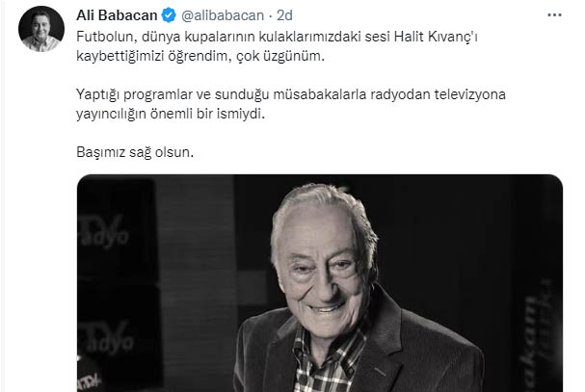This screenshot has width=585, height=392.
Task: Click the name Halit Kıvanç'ı in the tweet
Action: coord(436,37)
